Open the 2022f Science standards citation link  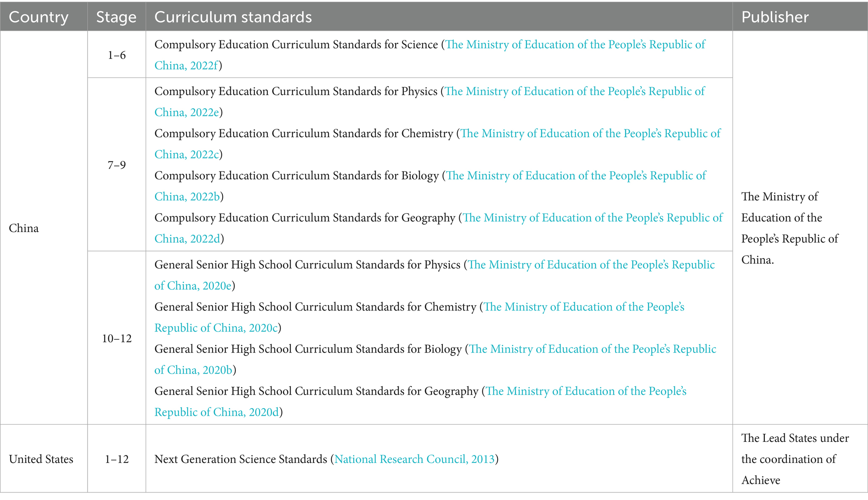[575, 45]
